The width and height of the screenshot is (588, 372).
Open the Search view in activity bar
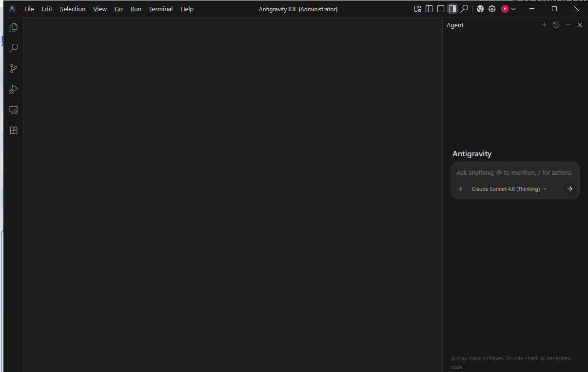14,48
